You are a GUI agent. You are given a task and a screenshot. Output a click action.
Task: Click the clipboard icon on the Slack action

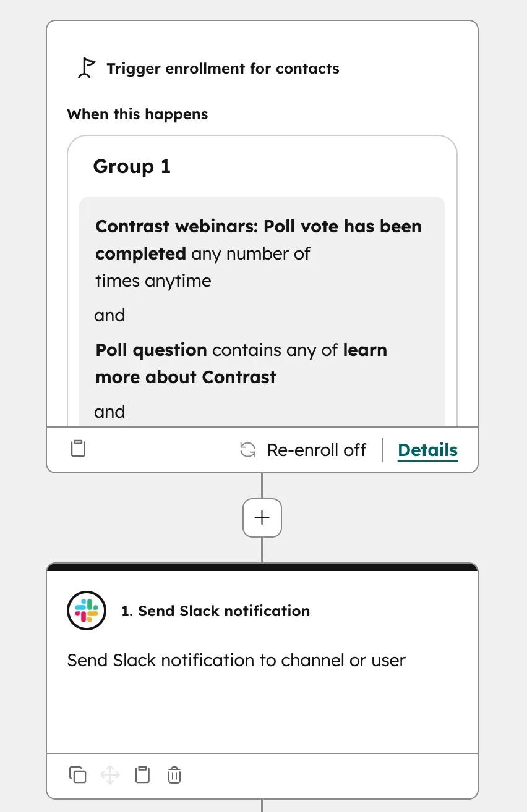coord(142,774)
